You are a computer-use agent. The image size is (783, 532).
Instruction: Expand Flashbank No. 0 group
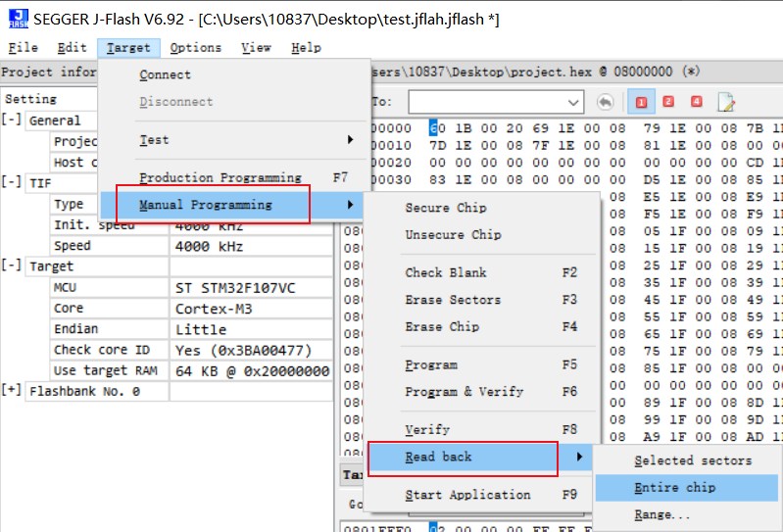11,390
